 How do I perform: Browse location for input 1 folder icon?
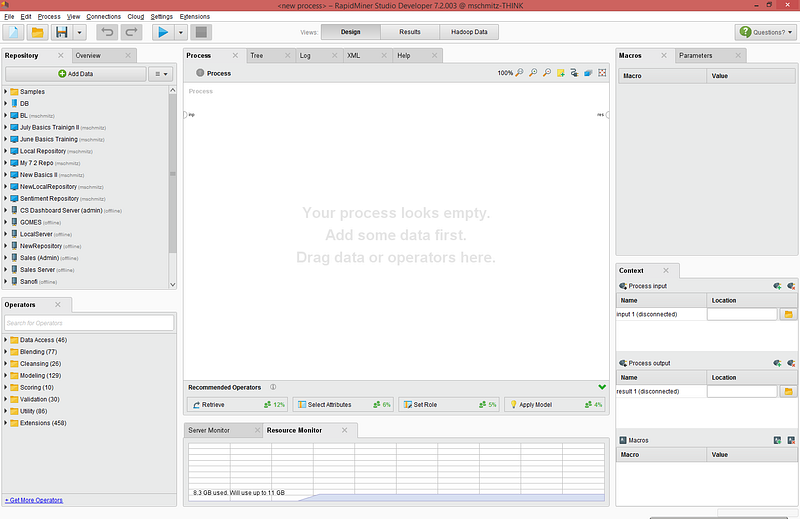click(788, 314)
